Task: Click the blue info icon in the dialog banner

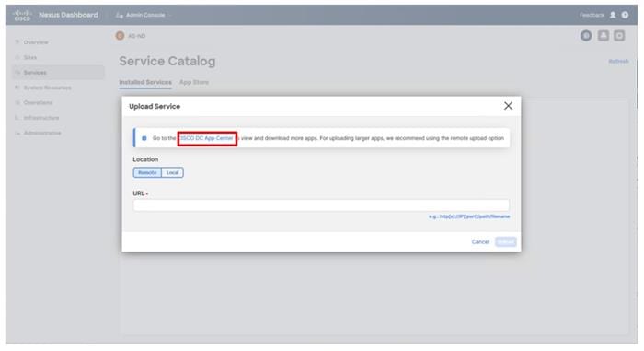Action: [x=144, y=138]
